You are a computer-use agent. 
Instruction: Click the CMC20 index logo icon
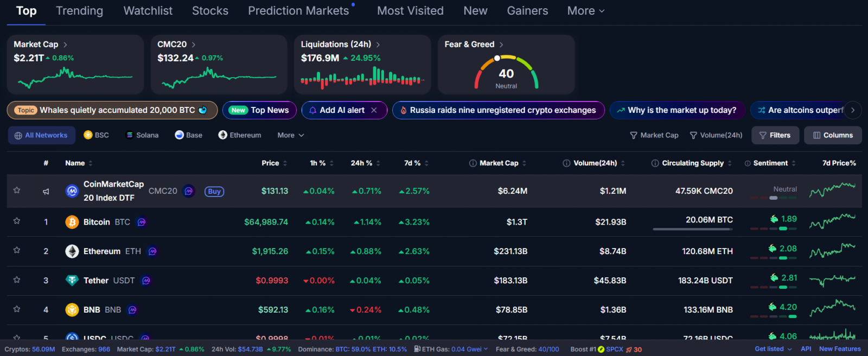tap(72, 191)
